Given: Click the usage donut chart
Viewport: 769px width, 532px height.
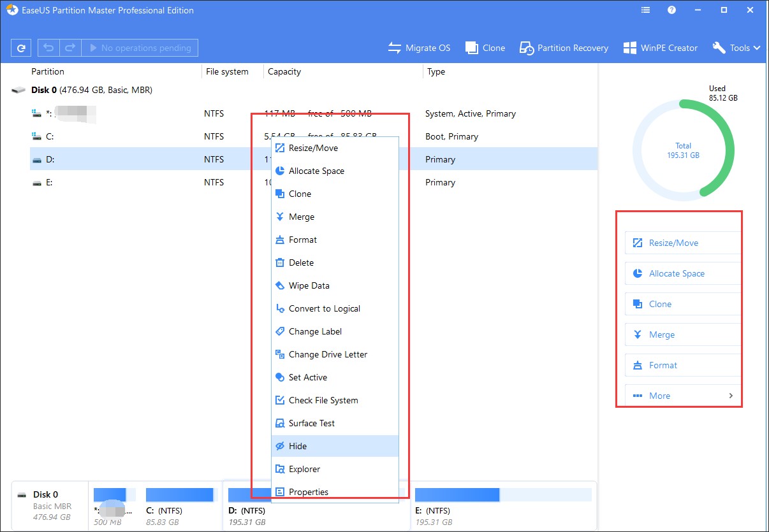Looking at the screenshot, I should (x=684, y=149).
